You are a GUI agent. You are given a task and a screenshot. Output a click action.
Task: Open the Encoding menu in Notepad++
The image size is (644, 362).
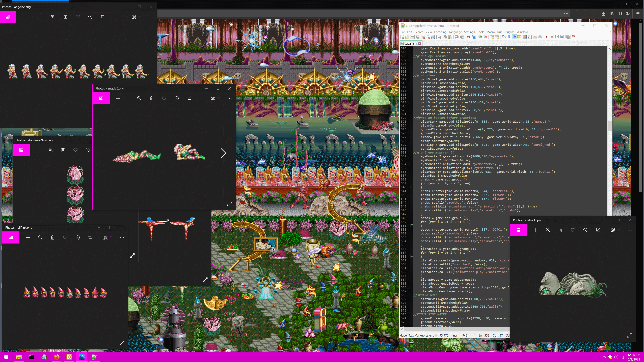click(440, 32)
